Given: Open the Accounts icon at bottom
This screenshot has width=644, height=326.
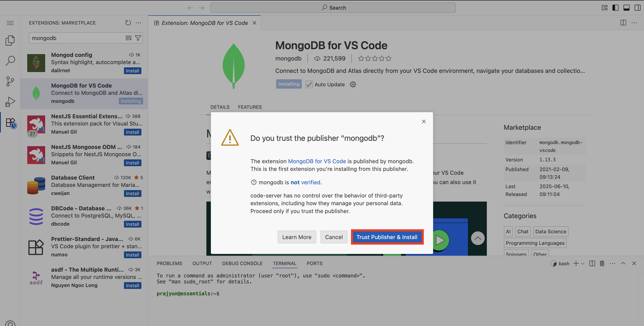Looking at the screenshot, I should pyautogui.click(x=10, y=323).
